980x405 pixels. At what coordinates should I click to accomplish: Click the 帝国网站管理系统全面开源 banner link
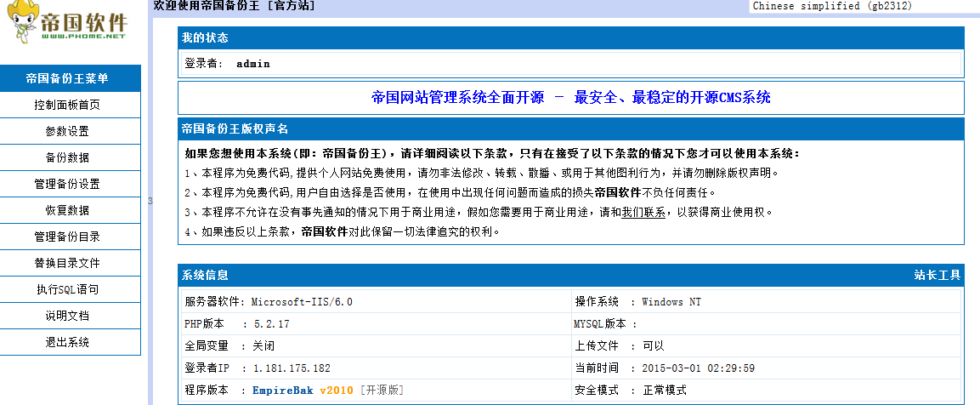pos(570,97)
